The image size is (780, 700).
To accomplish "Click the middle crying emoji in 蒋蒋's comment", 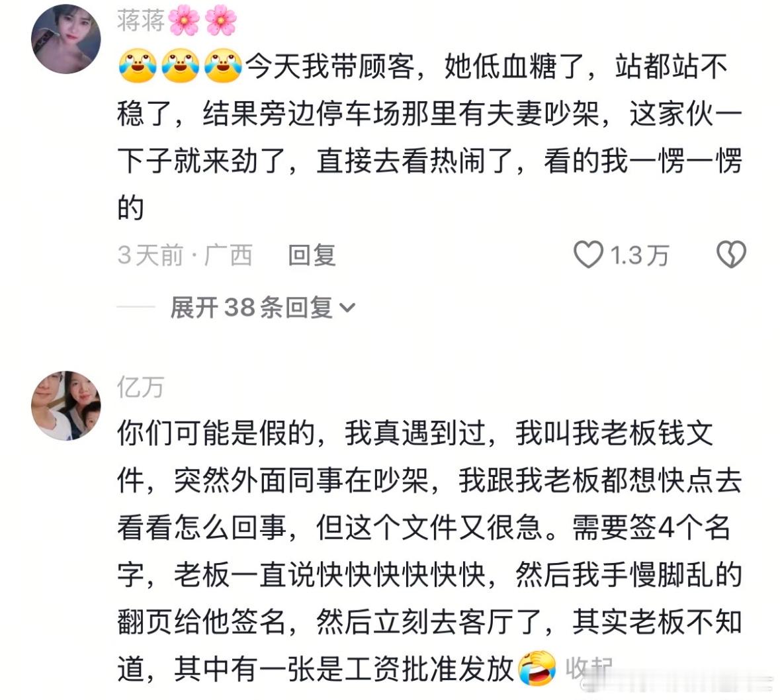I will [x=181, y=66].
